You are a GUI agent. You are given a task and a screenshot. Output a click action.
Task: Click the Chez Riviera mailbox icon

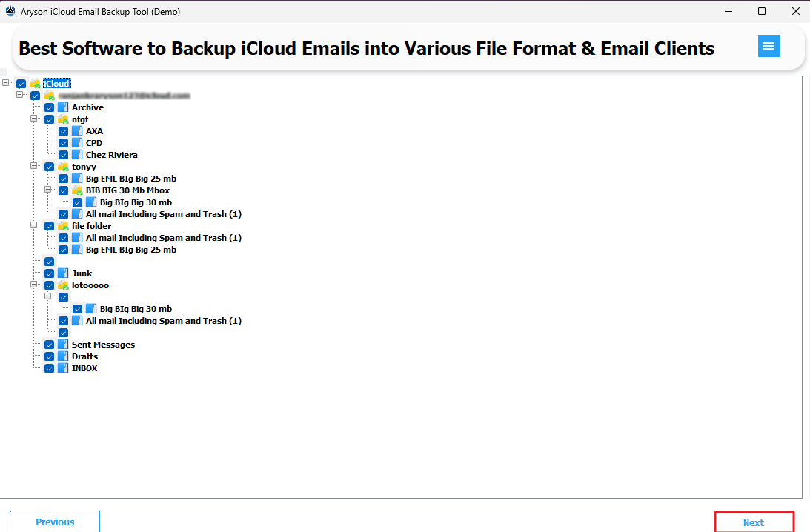point(77,155)
